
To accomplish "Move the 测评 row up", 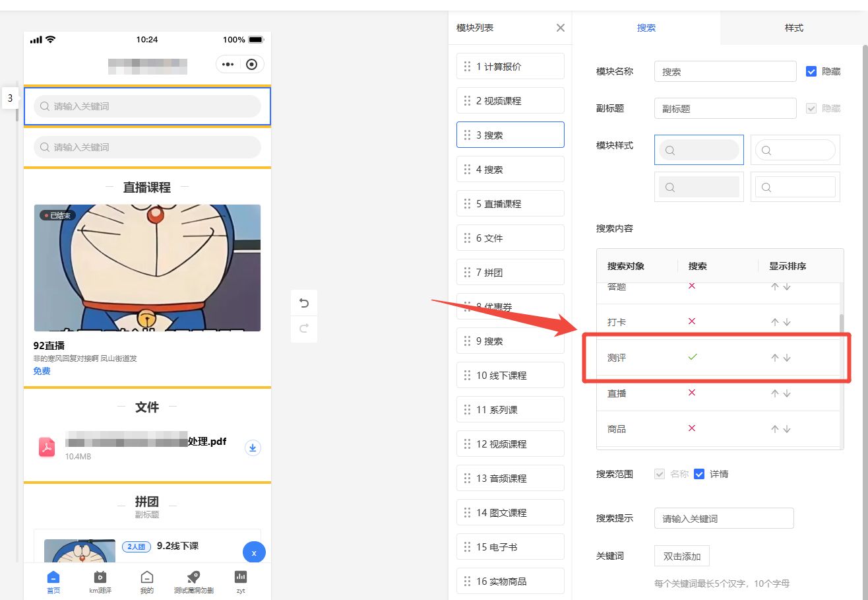I will click(775, 358).
